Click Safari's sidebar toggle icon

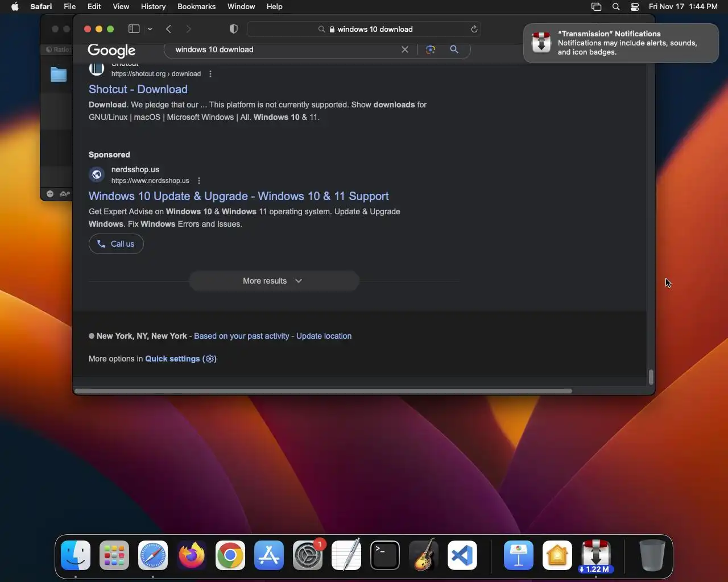134,29
